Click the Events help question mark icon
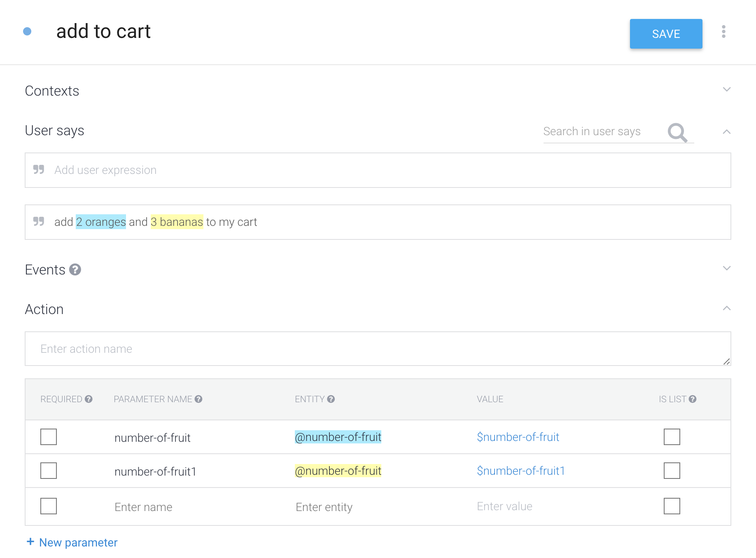This screenshot has width=756, height=558. pyautogui.click(x=75, y=270)
